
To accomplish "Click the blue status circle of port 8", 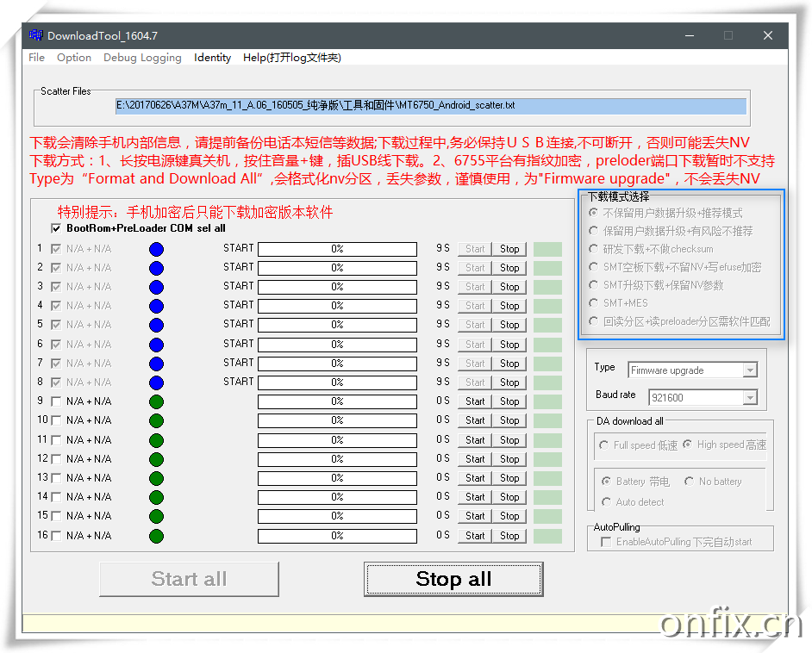I will point(156,382).
